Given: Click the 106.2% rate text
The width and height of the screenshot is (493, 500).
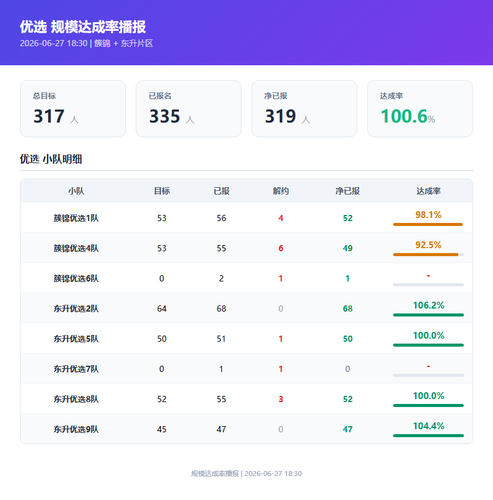Looking at the screenshot, I should click(x=429, y=305).
